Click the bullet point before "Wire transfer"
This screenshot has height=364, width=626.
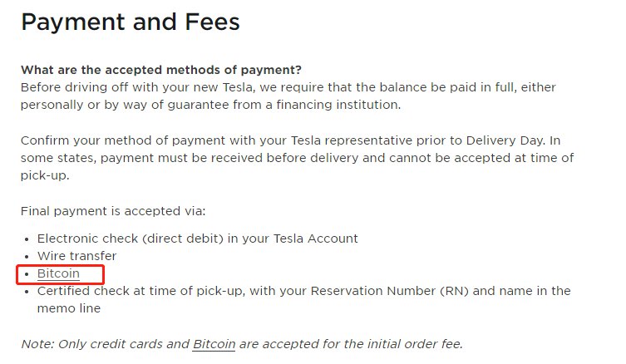(x=27, y=257)
